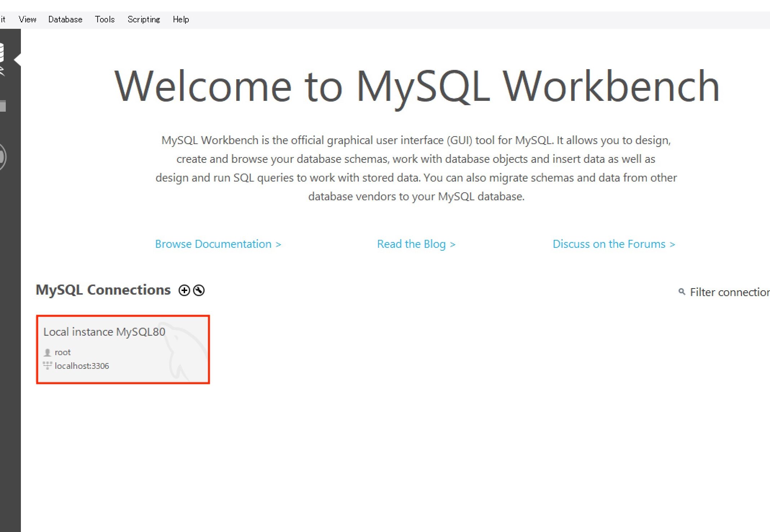Viewport: 770px width, 532px height.
Task: Add a new MySQL connection with plus icon
Action: (x=184, y=290)
